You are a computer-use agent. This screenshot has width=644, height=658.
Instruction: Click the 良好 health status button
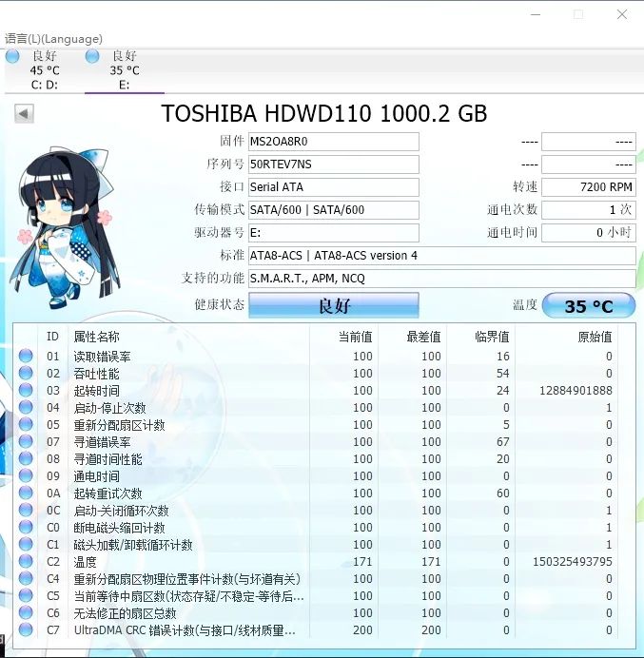point(334,305)
